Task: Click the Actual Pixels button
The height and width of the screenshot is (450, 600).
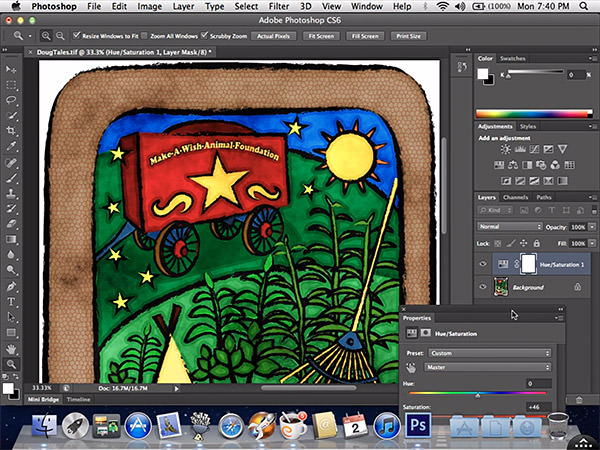Action: coord(273,36)
